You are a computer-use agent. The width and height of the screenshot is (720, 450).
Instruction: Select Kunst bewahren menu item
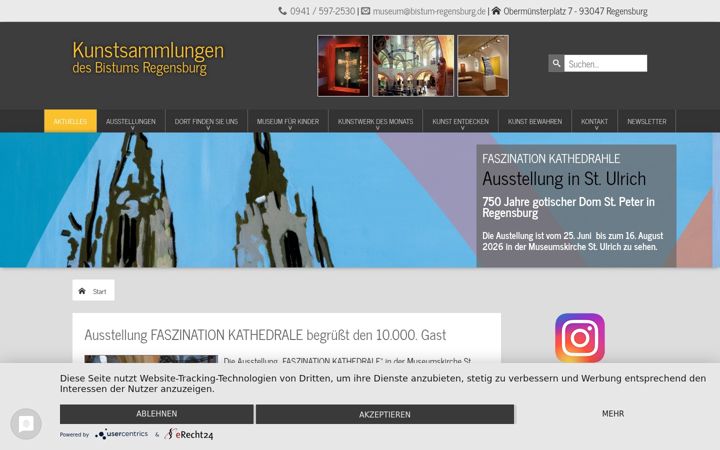coord(535,121)
